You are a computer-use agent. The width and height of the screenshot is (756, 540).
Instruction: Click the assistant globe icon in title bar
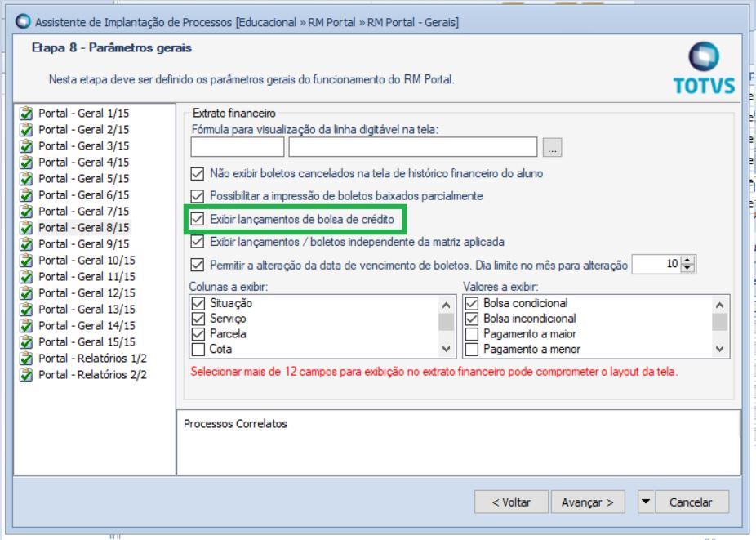(x=23, y=22)
